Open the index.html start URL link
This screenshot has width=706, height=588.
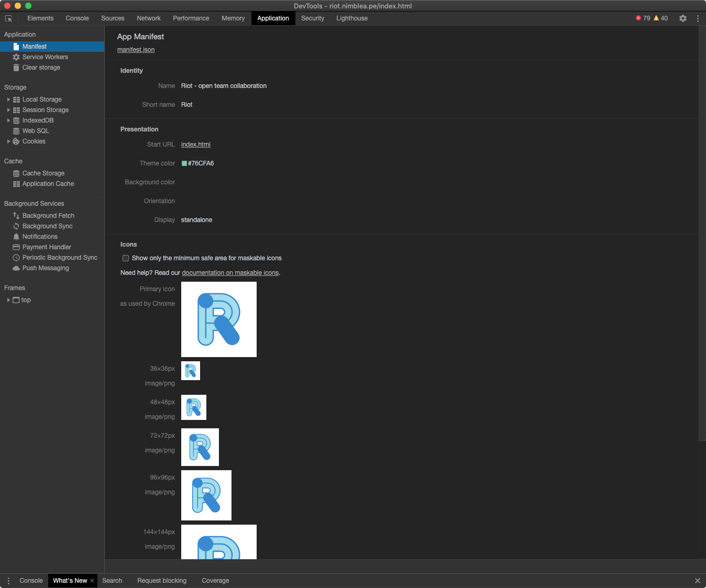pos(196,145)
